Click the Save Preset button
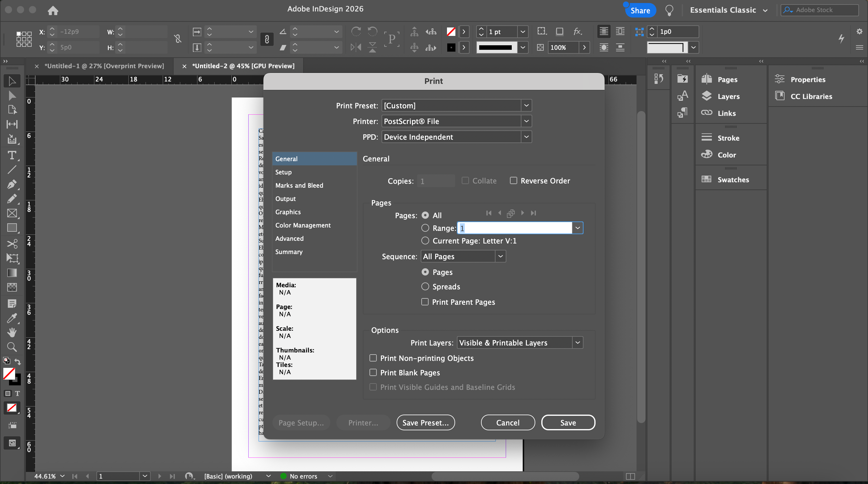 tap(425, 423)
